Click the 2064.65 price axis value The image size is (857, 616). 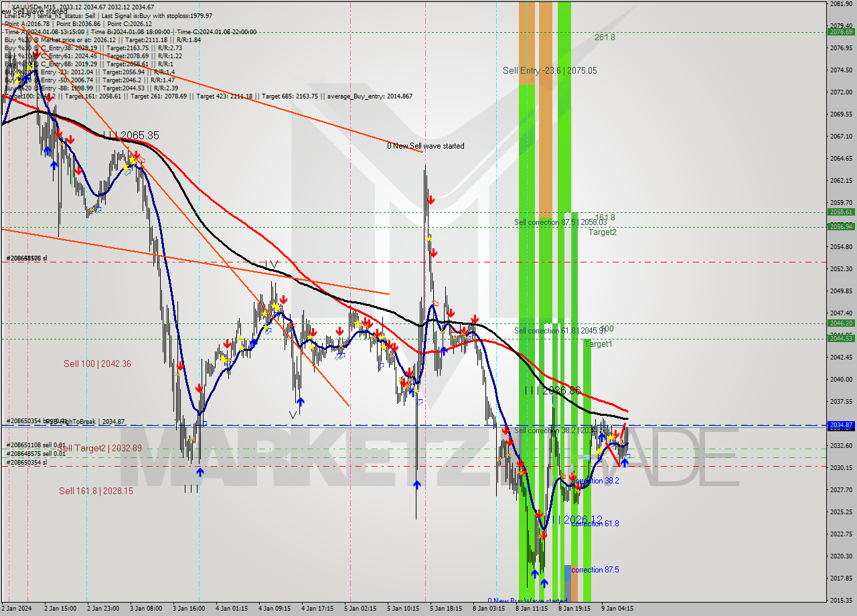(840, 158)
